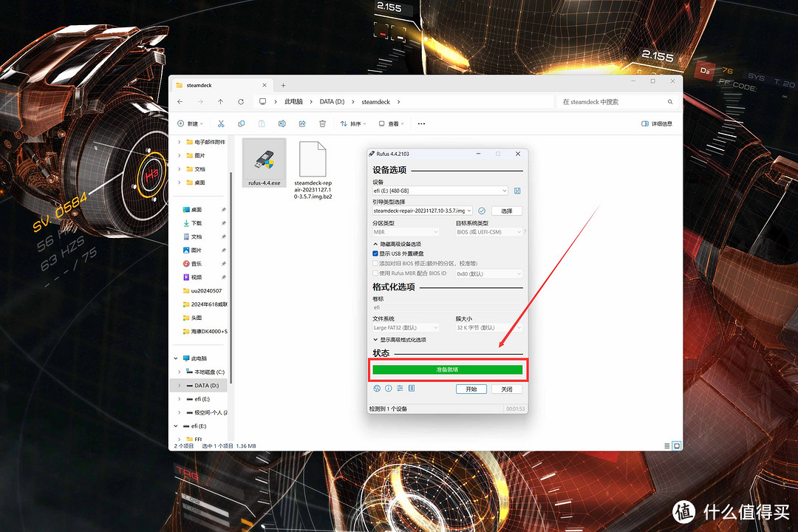
Task: Expand 显示高级格式化选项 section
Action: (399, 340)
